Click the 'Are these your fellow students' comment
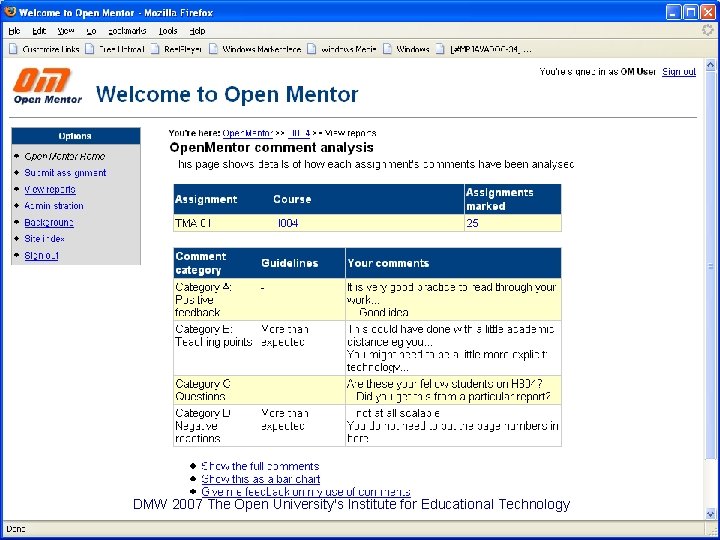The image size is (720, 540). pyautogui.click(x=444, y=384)
